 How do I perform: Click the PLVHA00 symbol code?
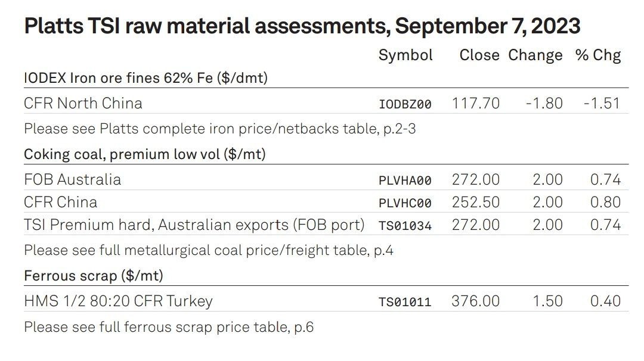pos(405,181)
